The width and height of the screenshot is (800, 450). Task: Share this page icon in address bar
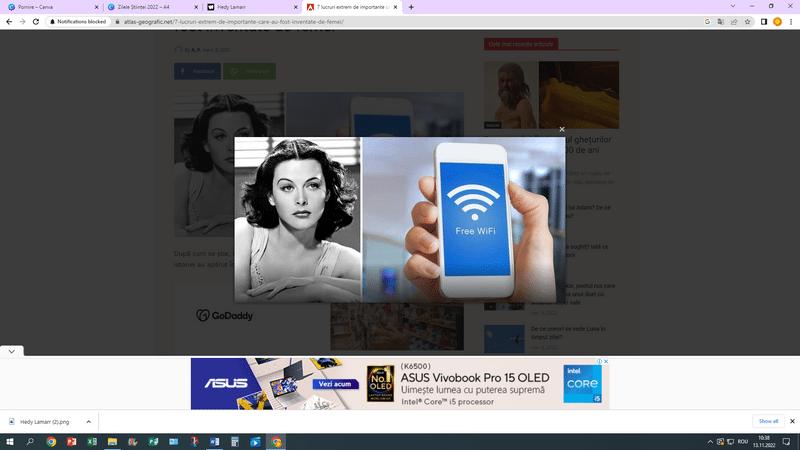(734, 21)
